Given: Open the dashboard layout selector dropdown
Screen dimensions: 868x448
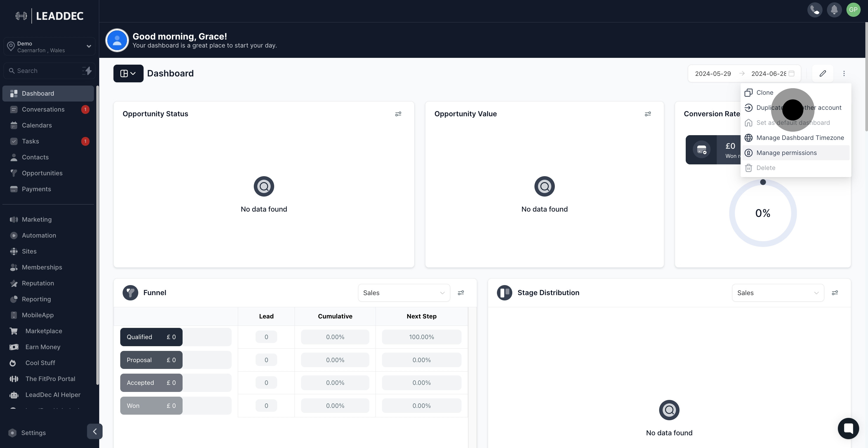Looking at the screenshot, I should 128,73.
